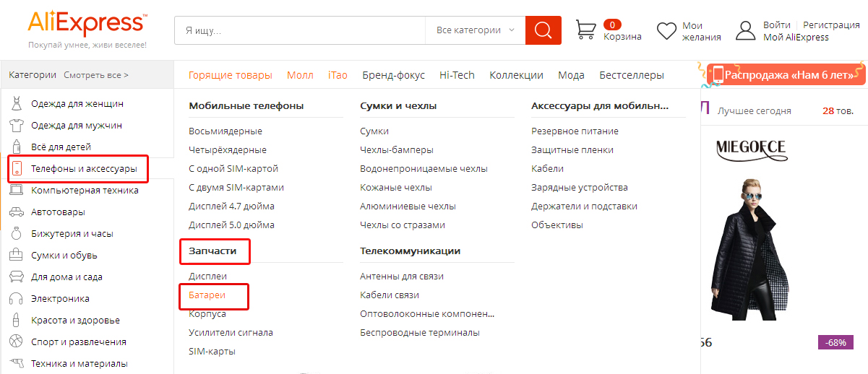Click the MIEGOFCE coat product image
The height and width of the screenshot is (374, 868).
coord(752,245)
